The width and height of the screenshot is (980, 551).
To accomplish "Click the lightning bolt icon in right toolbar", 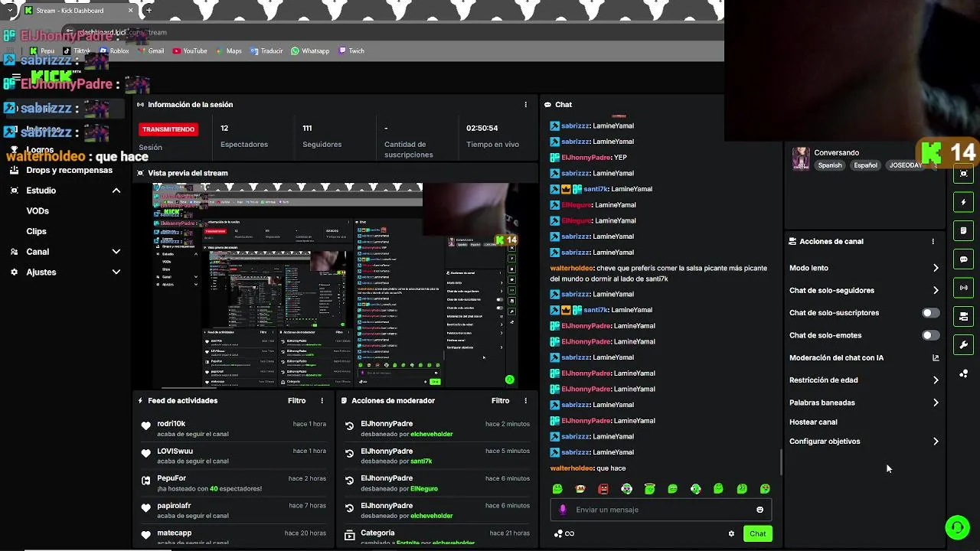I will point(964,202).
